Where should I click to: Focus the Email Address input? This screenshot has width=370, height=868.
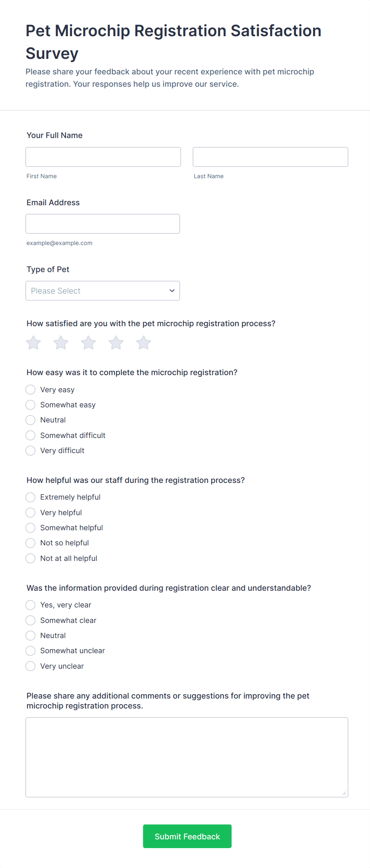(103, 224)
